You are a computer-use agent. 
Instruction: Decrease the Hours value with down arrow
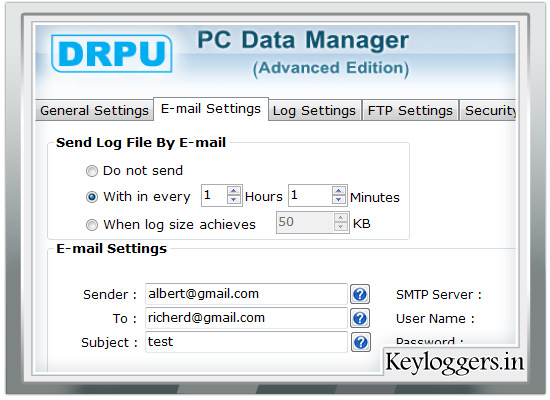pyautogui.click(x=234, y=200)
